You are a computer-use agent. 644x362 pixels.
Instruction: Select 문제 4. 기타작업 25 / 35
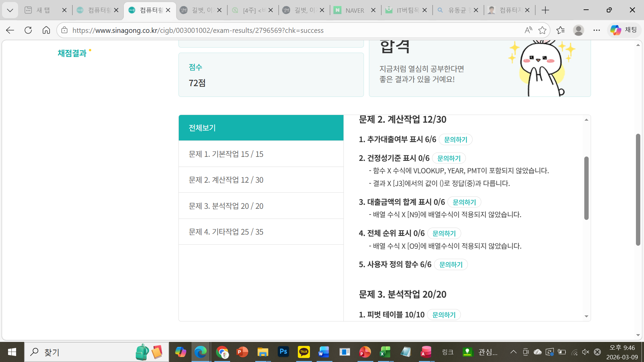[261, 232]
